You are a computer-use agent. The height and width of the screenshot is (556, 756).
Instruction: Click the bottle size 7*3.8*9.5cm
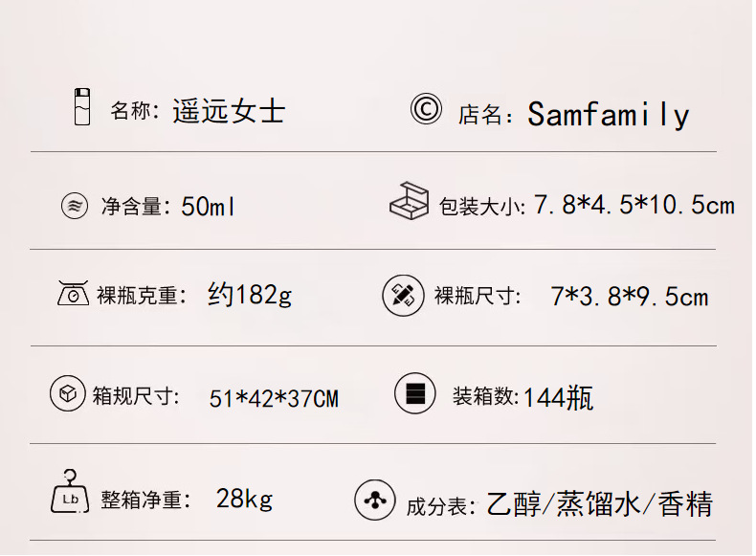pos(629,297)
